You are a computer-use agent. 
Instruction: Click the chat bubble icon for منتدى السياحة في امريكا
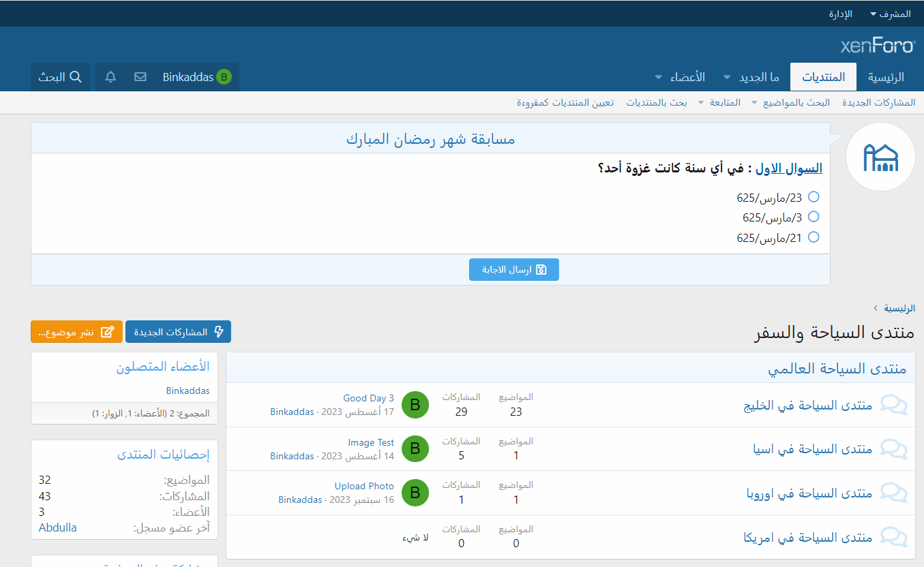(x=893, y=536)
